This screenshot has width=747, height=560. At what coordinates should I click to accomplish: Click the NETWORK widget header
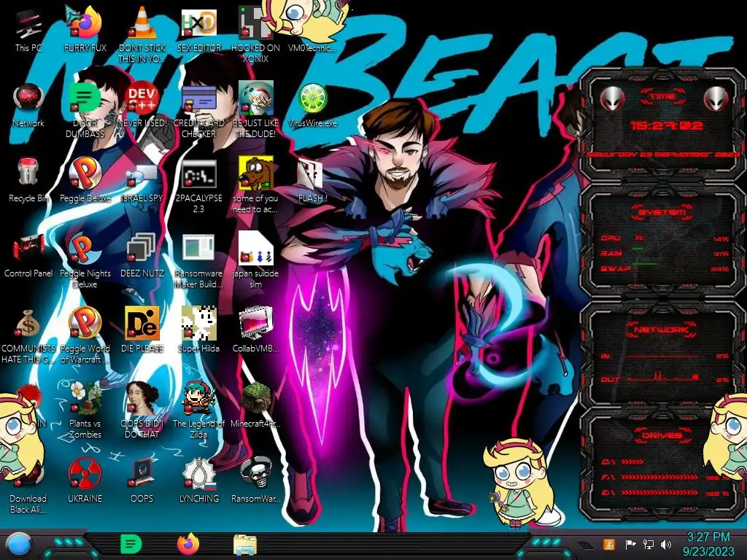click(x=662, y=329)
